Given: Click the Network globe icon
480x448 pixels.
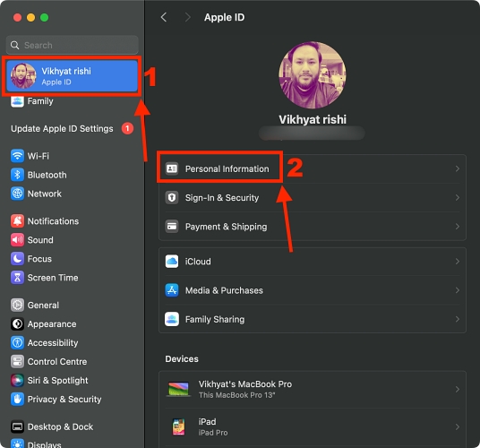Looking at the screenshot, I should click(x=17, y=194).
